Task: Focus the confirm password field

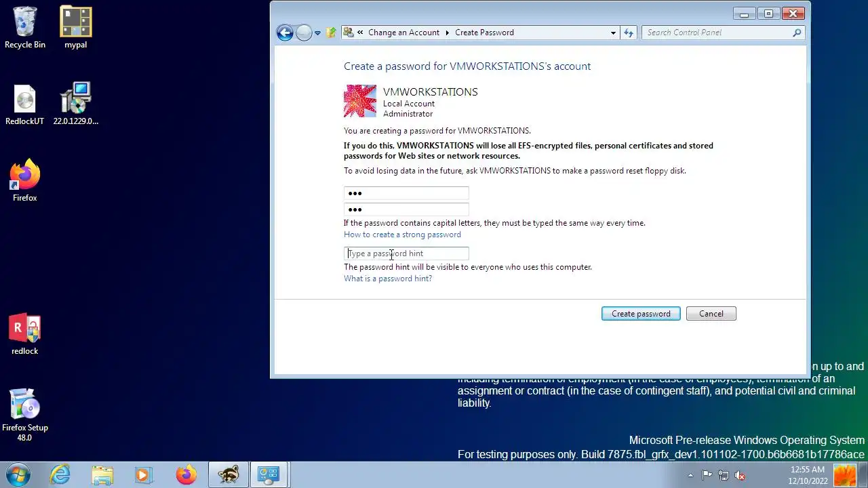Action: pyautogui.click(x=406, y=209)
